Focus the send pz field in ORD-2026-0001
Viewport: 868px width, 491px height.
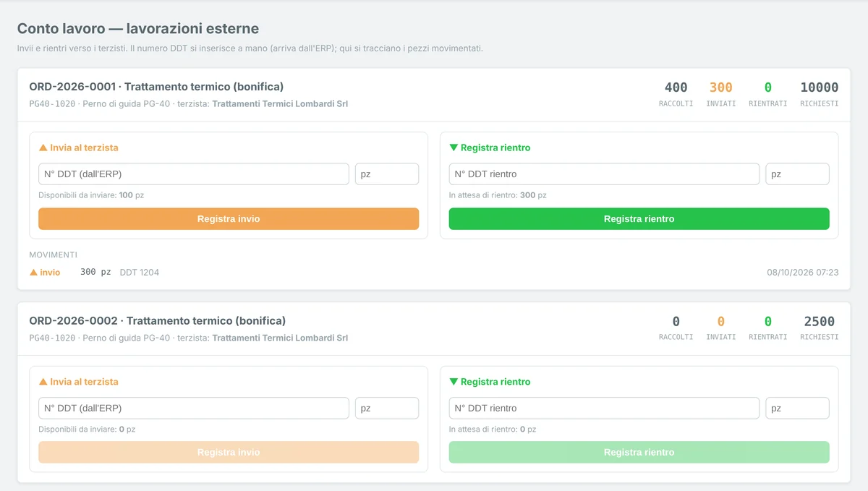(387, 174)
